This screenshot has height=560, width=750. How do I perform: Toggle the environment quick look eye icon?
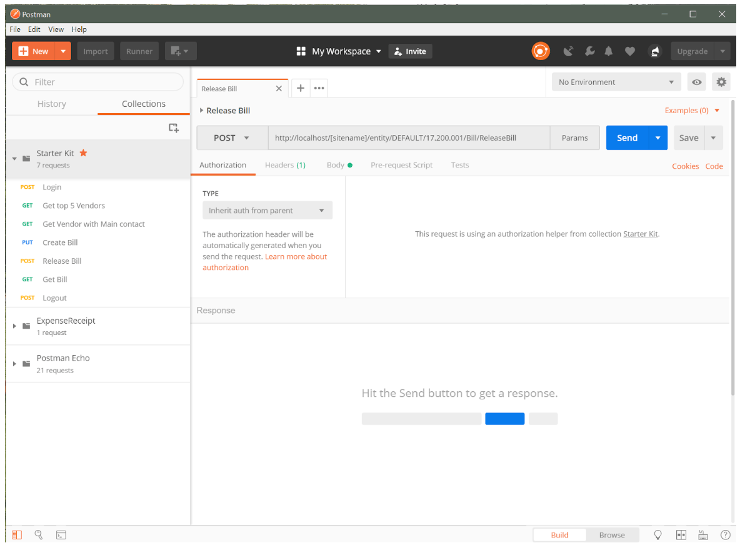coord(696,82)
